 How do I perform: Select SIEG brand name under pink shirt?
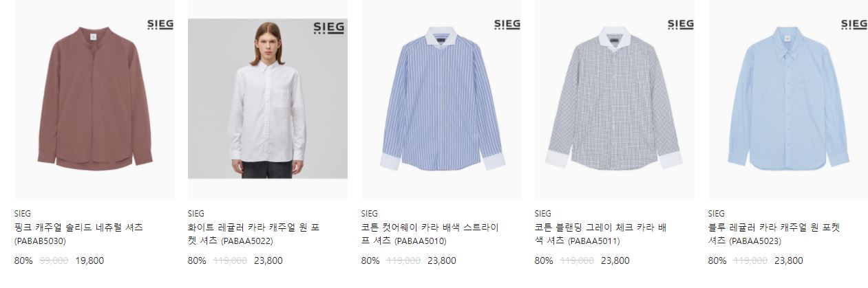point(23,213)
